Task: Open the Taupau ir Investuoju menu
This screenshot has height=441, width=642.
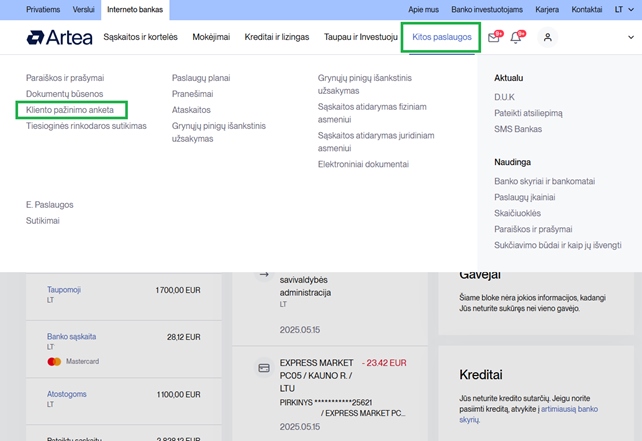Action: coord(361,37)
